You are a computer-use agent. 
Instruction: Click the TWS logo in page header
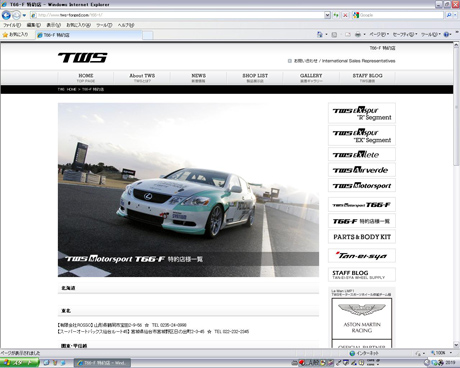click(x=83, y=58)
